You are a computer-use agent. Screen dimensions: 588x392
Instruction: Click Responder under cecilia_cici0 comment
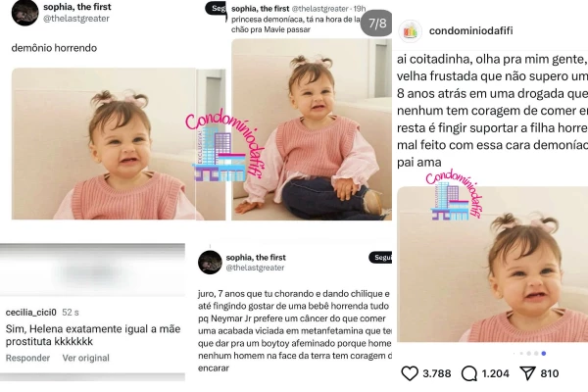(27, 358)
